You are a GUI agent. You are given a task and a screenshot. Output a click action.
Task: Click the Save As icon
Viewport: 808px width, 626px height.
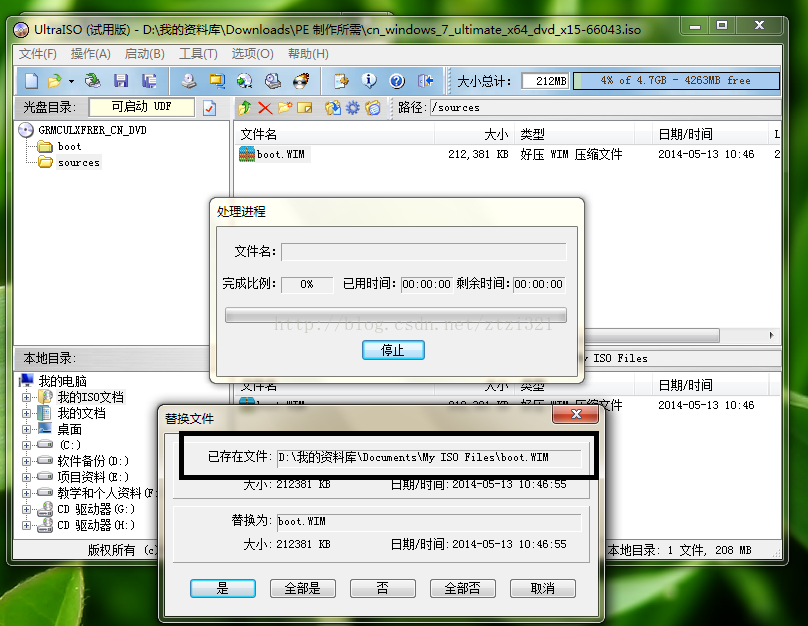[x=149, y=81]
